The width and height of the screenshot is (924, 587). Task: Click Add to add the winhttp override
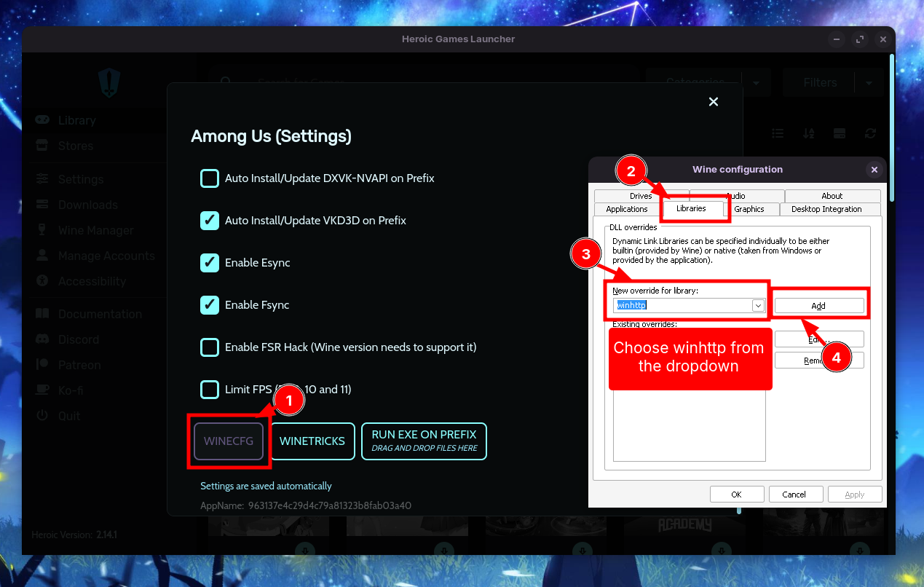tap(819, 306)
